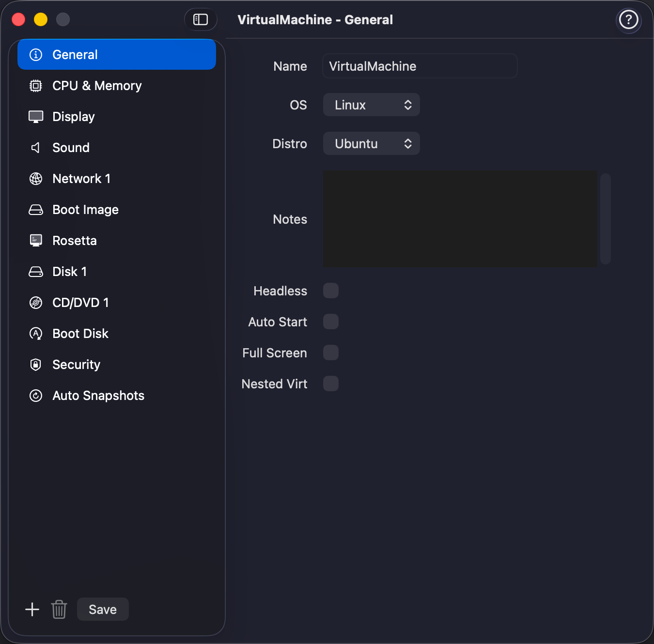
Task: Toggle the Auto Start checkbox
Action: [x=331, y=322]
